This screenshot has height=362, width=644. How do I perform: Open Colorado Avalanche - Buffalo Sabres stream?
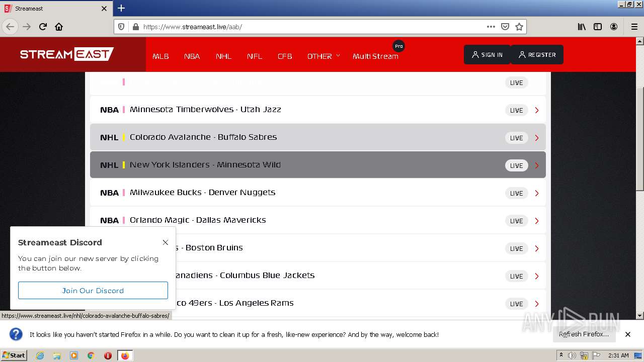pos(318,137)
